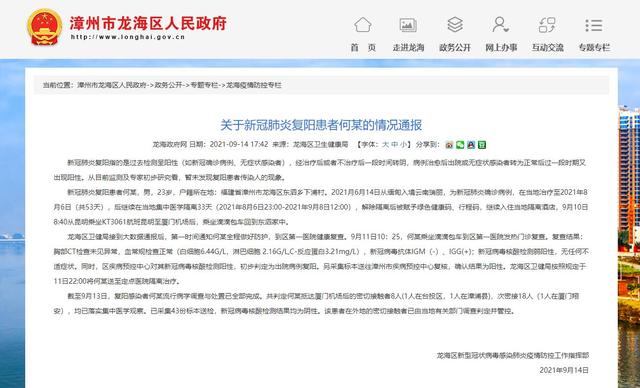Click the national emblem logo

44,27
